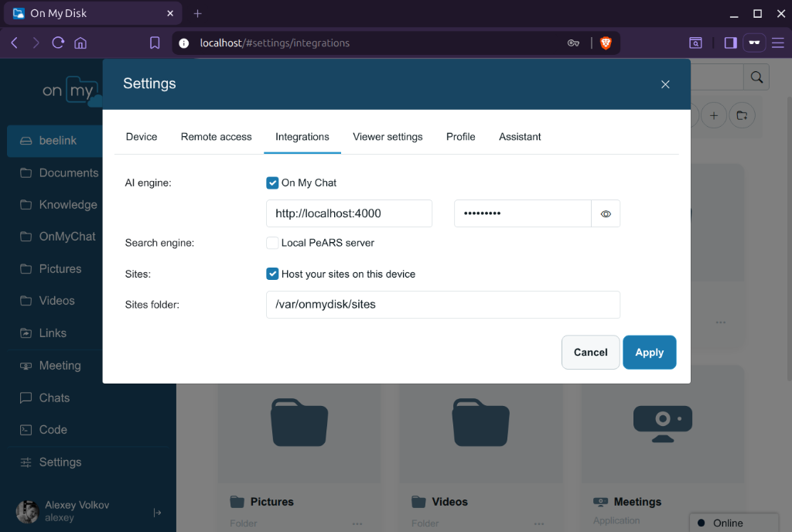Close the Settings dialog with the X
Viewport: 792px width, 532px height.
click(664, 84)
